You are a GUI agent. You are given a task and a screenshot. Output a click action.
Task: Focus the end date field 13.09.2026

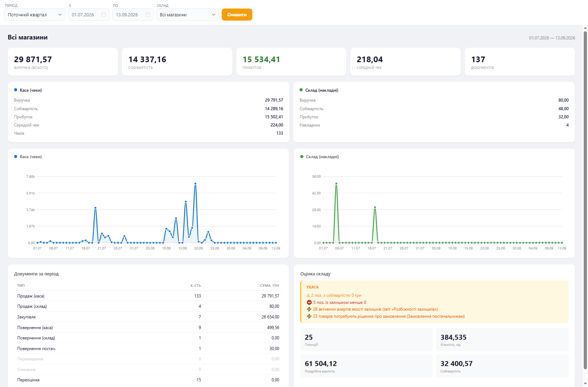coord(133,15)
